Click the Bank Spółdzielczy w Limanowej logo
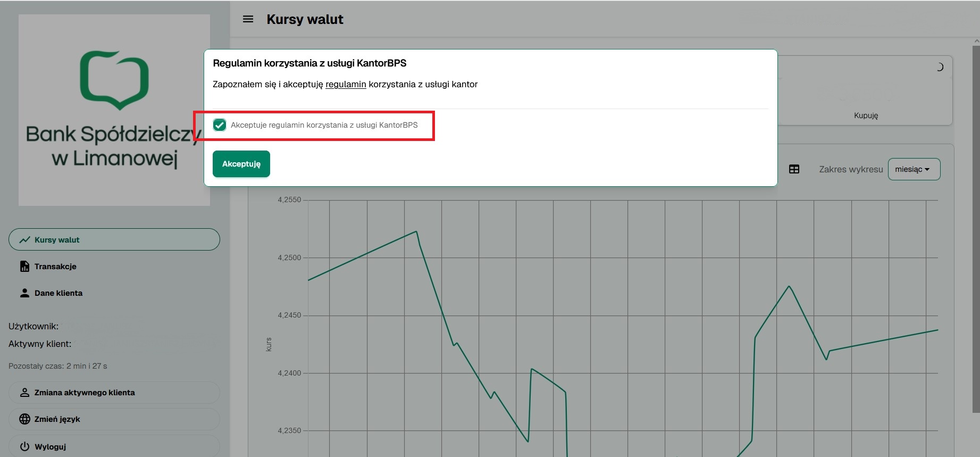The width and height of the screenshot is (980, 457). point(114,110)
